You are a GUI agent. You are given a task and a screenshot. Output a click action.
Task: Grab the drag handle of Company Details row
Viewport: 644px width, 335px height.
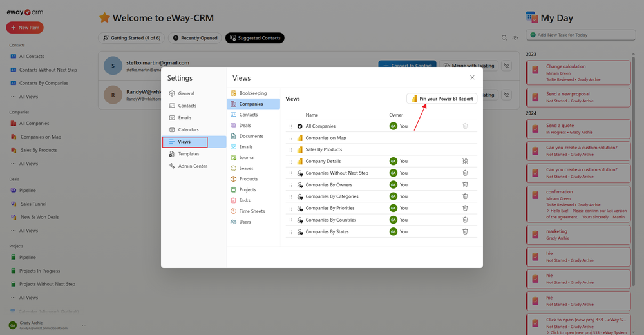291,162
